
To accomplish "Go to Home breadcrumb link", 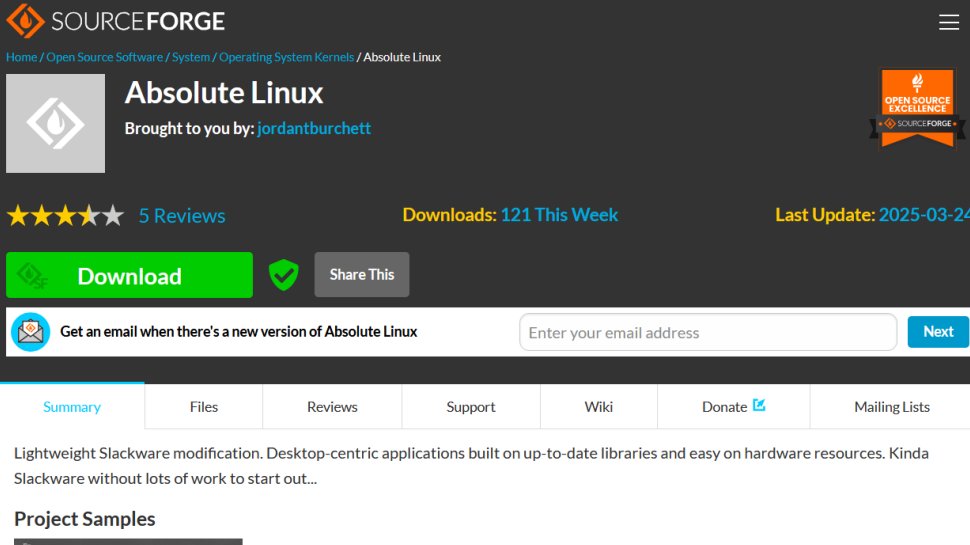I will pyautogui.click(x=22, y=57).
